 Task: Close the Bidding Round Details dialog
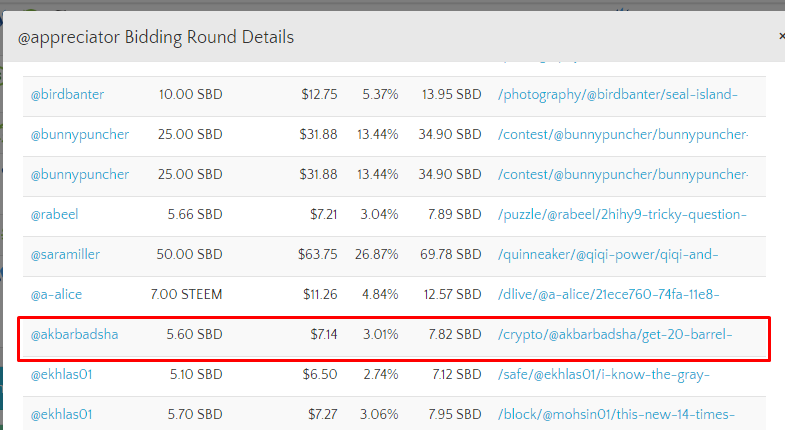pyautogui.click(x=781, y=36)
